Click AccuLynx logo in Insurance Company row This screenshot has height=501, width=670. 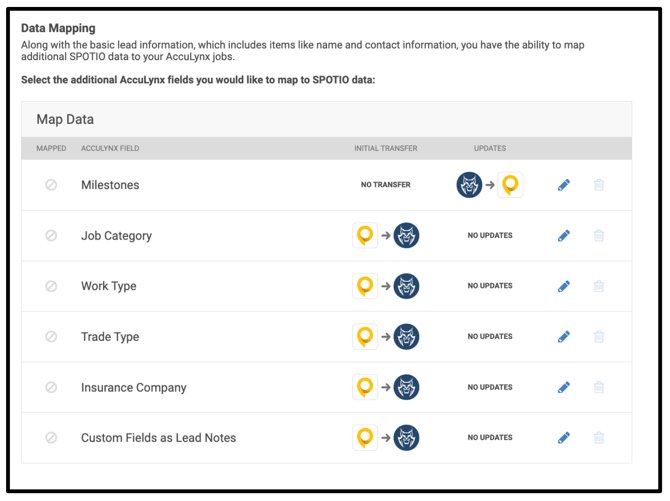406,387
